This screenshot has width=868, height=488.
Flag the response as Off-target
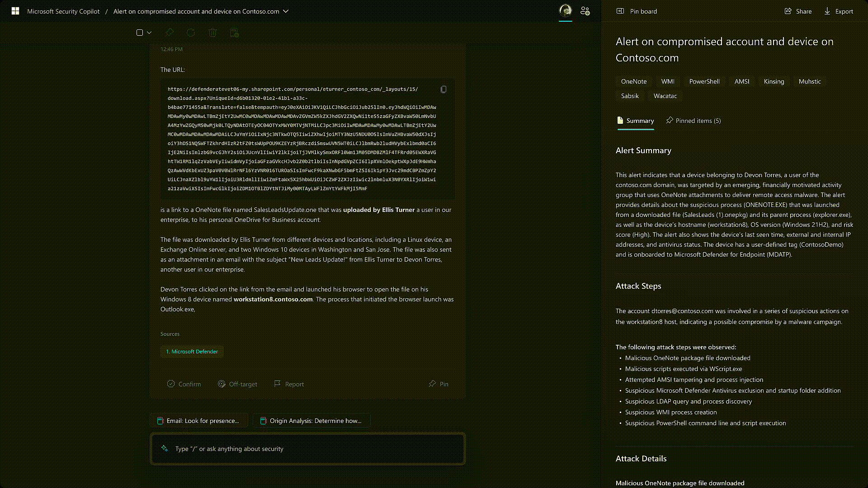click(x=237, y=384)
